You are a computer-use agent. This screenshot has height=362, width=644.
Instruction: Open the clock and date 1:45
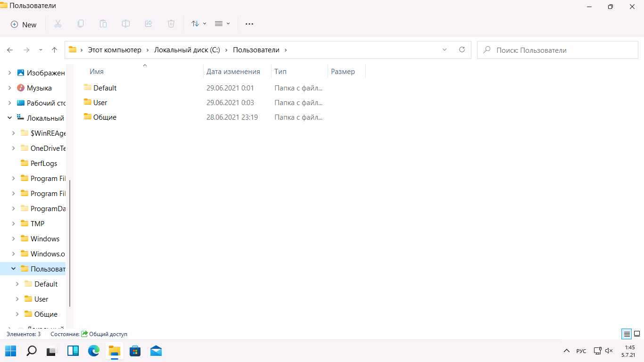point(628,351)
